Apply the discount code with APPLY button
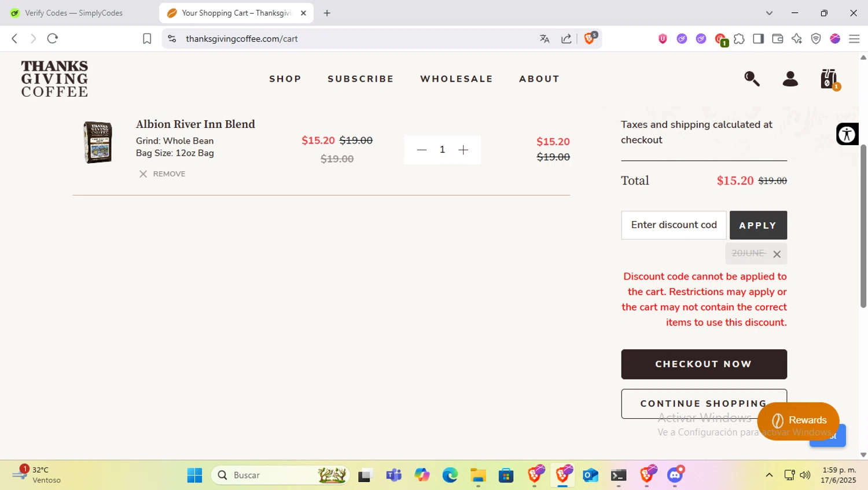 tap(758, 225)
